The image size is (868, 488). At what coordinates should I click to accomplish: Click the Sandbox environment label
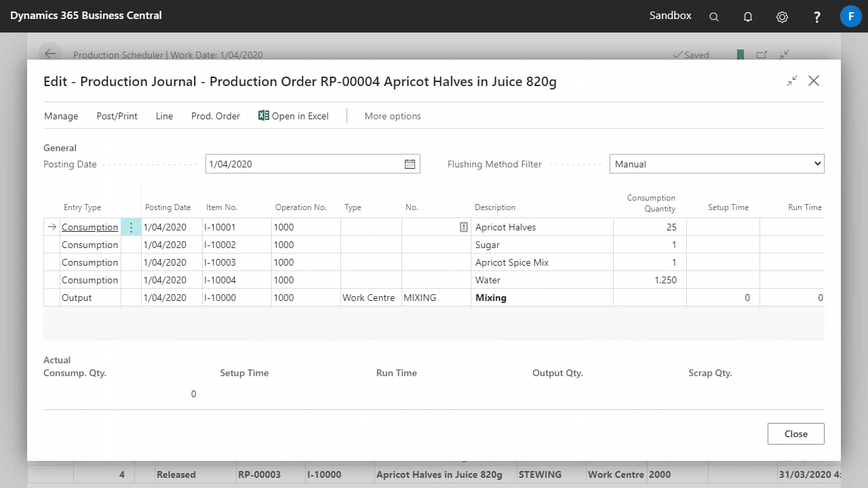(x=671, y=16)
